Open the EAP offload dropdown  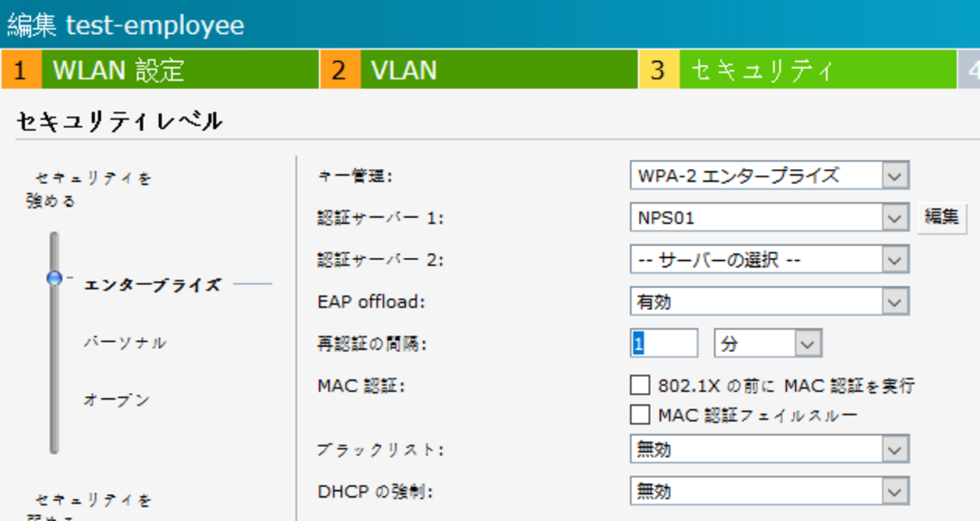point(770,302)
